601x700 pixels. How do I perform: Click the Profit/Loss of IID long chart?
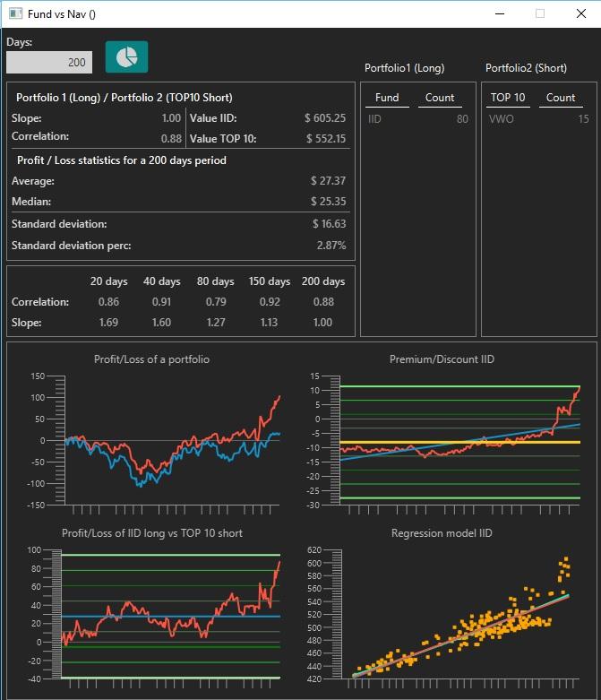point(152,609)
